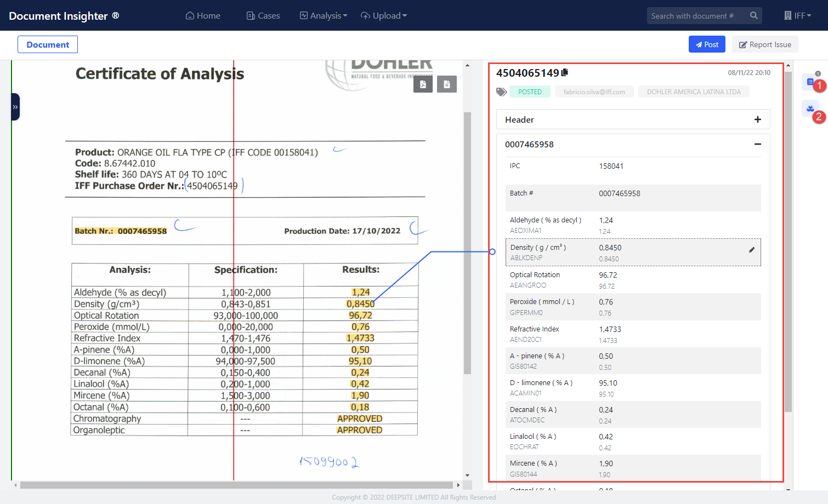This screenshot has height=504, width=828.
Task: Open the Cases menu item
Action: click(263, 16)
